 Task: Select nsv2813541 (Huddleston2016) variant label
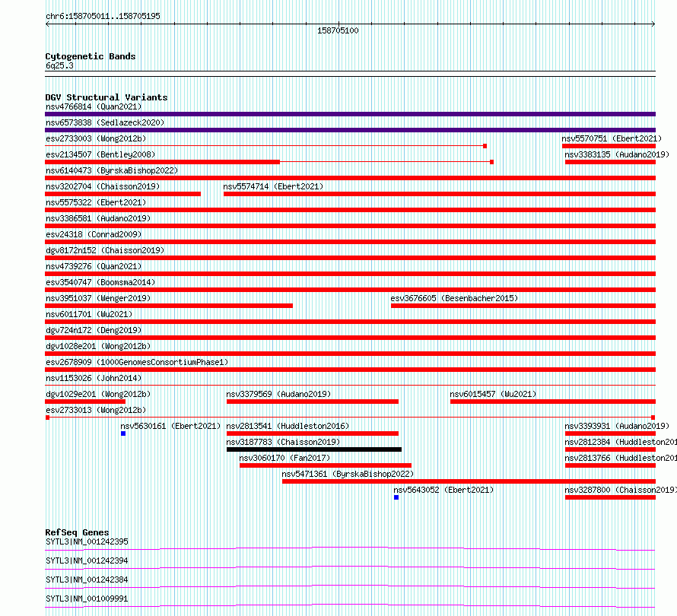pyautogui.click(x=288, y=426)
